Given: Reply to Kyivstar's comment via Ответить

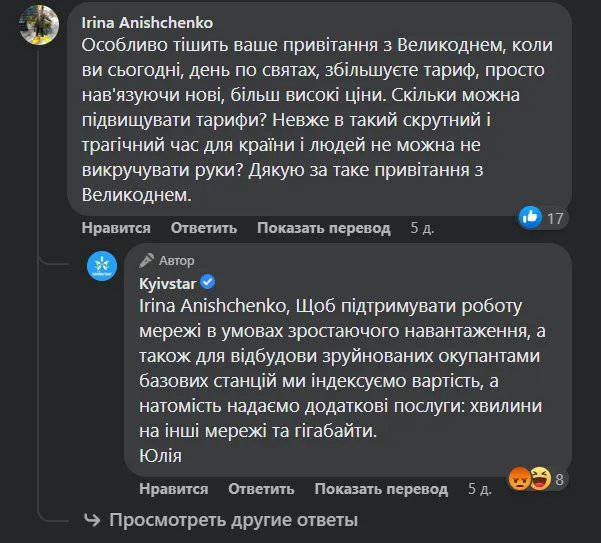Looking at the screenshot, I should tap(262, 489).
